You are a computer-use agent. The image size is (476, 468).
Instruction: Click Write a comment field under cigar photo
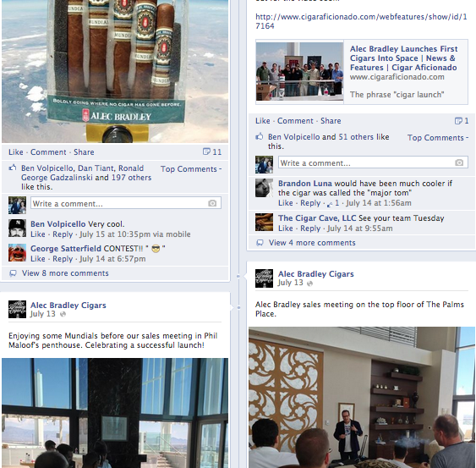(126, 203)
